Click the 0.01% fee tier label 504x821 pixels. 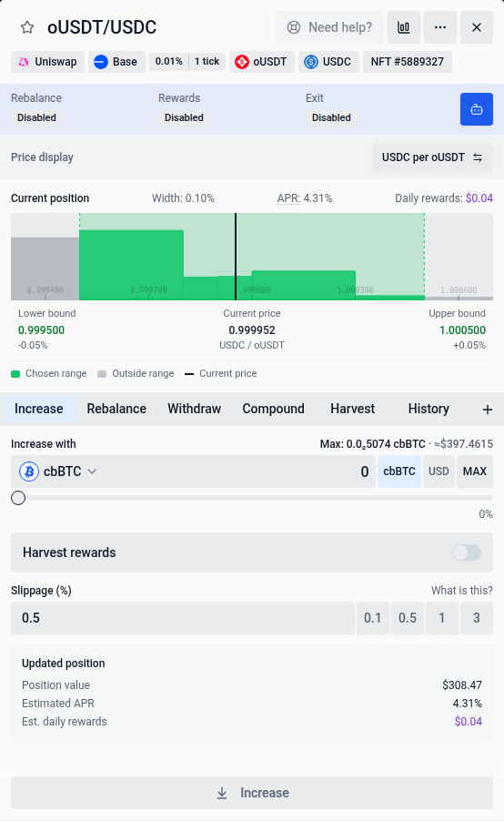[168, 61]
